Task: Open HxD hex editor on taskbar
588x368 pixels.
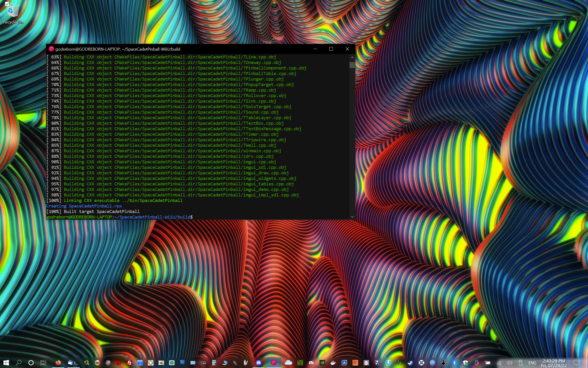Action: (161, 363)
